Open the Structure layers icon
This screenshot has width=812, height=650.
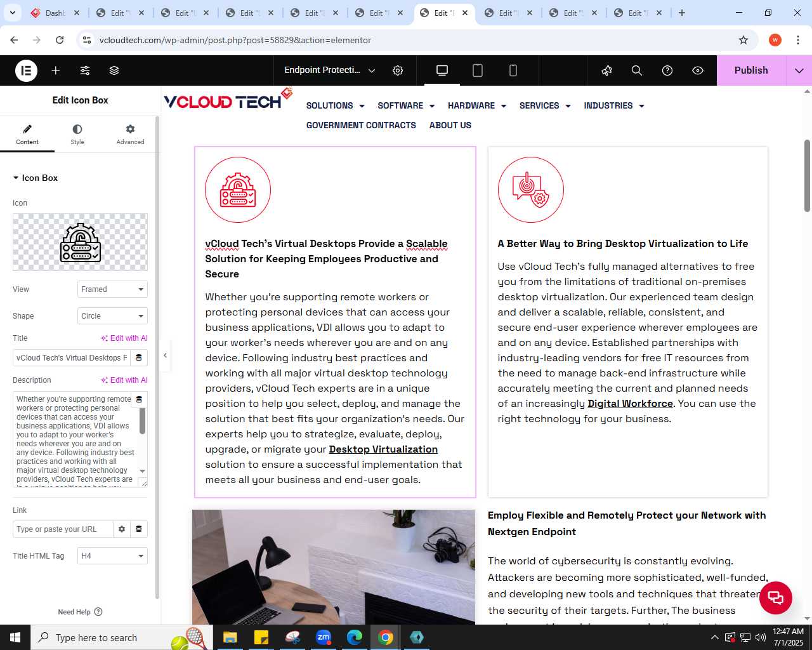click(x=114, y=70)
